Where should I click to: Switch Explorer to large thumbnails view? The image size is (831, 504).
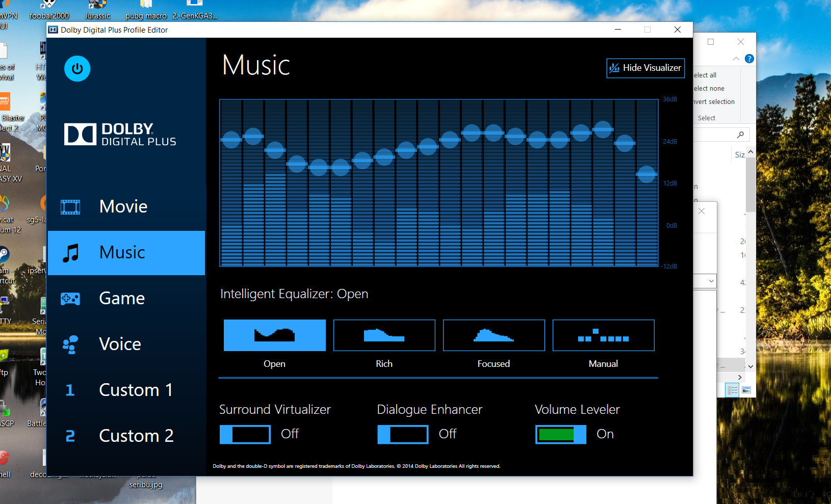pos(746,390)
